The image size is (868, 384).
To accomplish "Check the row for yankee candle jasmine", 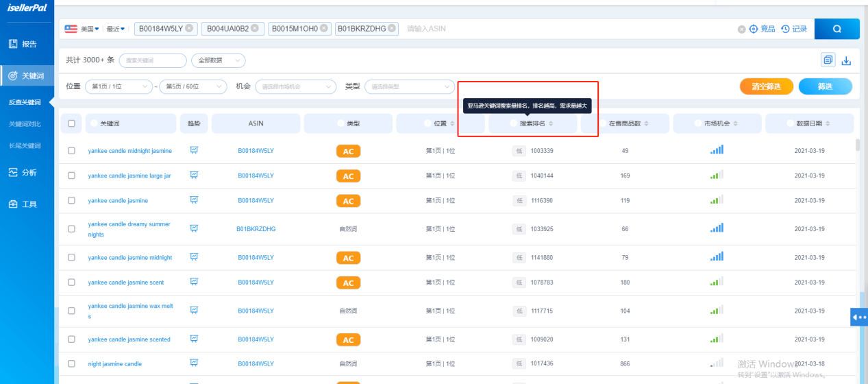I will point(71,201).
